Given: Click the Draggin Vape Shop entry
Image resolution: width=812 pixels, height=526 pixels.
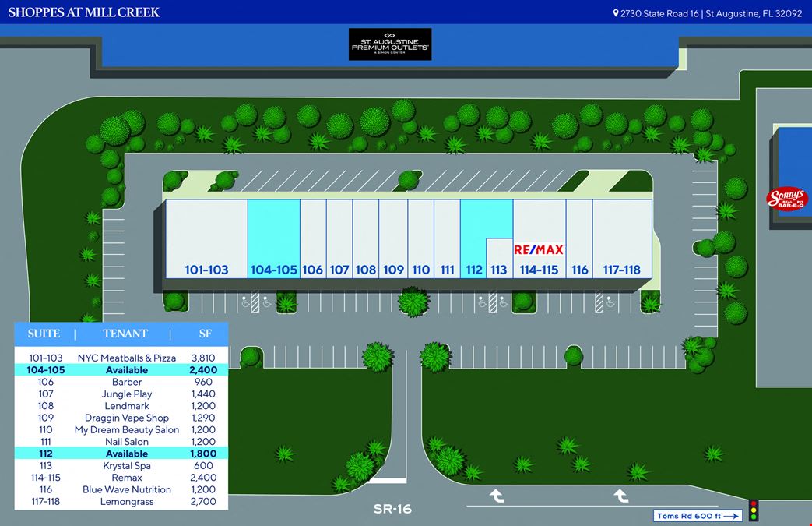Looking at the screenshot, I should [127, 418].
